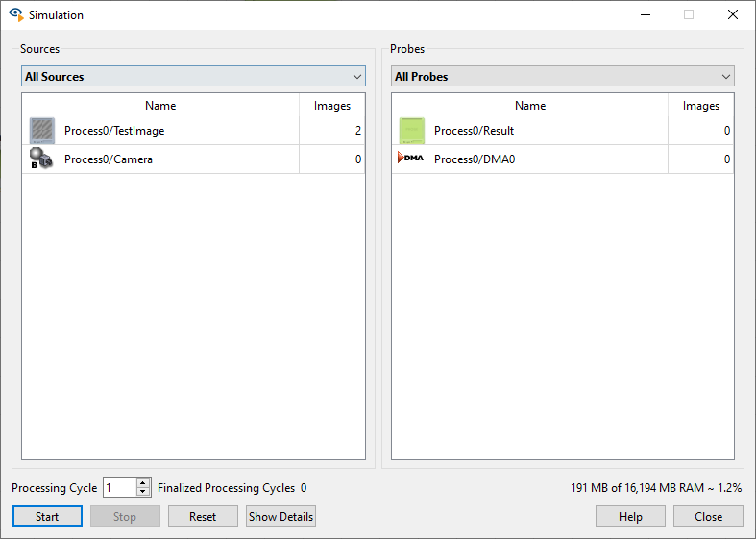Screen dimensions: 756x539
Task: Decrease the Processing Cycle value with down arrow
Action: 143,491
